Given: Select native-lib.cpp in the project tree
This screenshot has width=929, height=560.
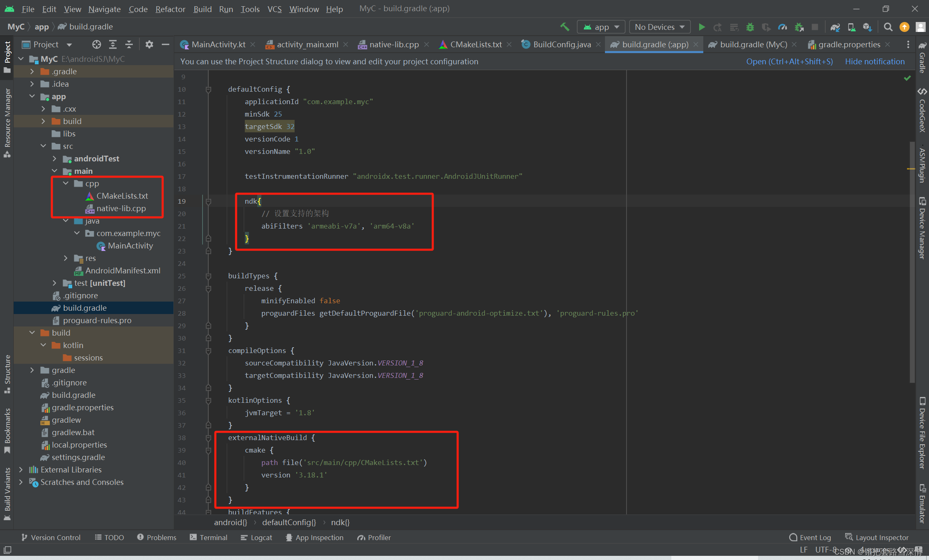Looking at the screenshot, I should [x=121, y=208].
